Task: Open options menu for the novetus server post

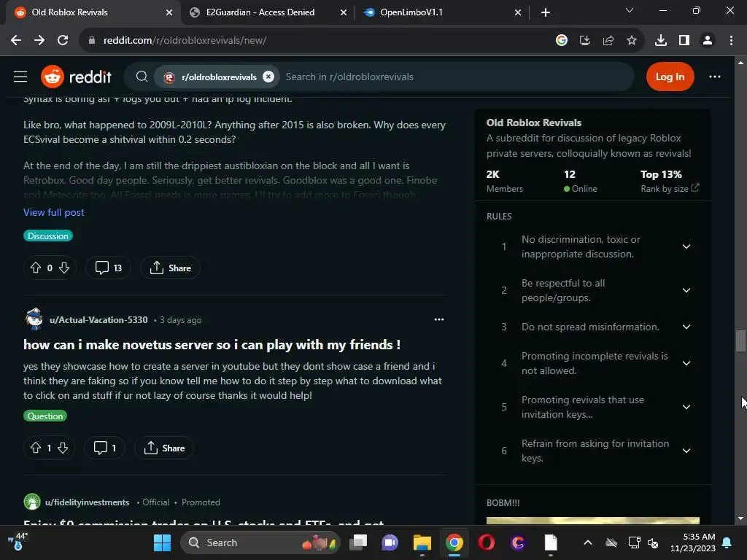Action: (438, 319)
